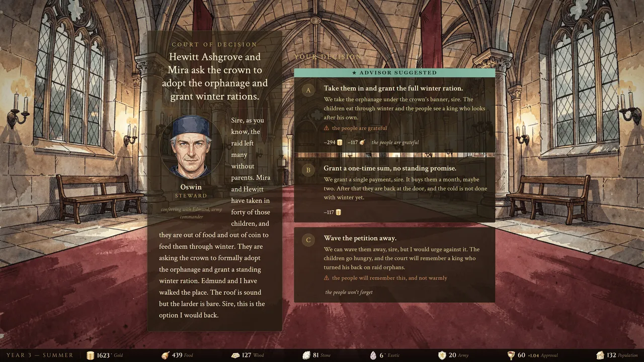Click the A letter badge on first option
Screen dimensions: 644x362
tap(308, 90)
